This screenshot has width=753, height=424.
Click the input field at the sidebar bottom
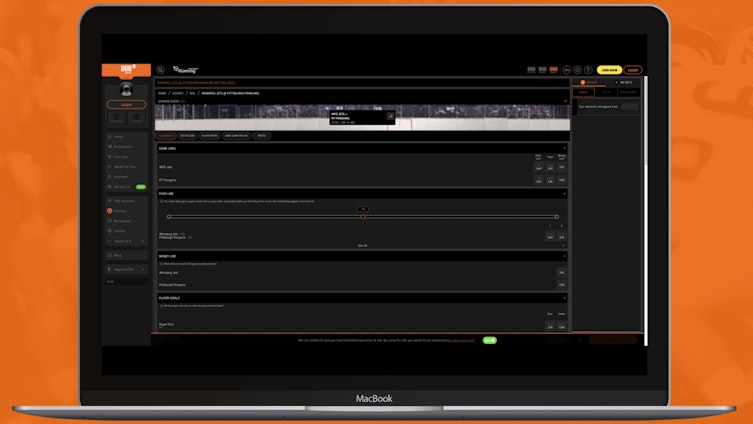coord(126,282)
